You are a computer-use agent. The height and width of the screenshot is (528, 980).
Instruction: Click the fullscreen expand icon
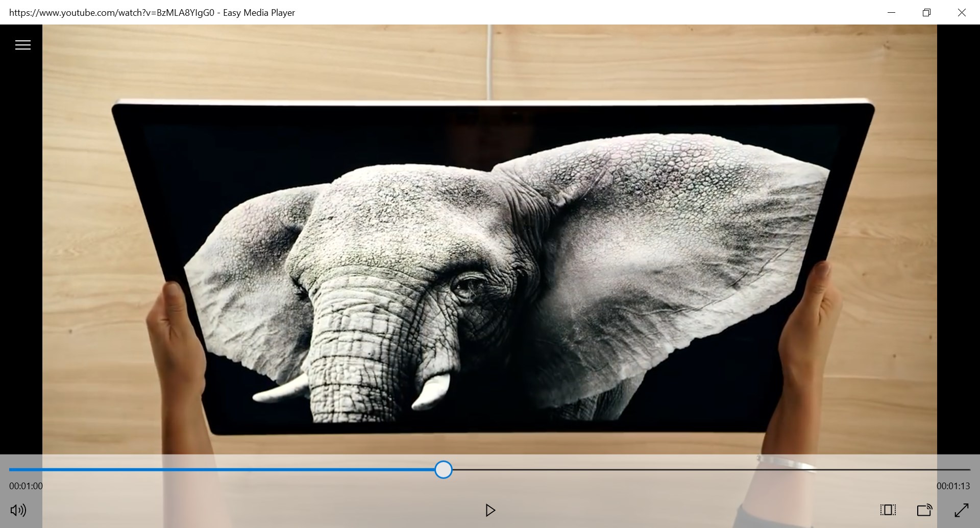[x=962, y=510]
